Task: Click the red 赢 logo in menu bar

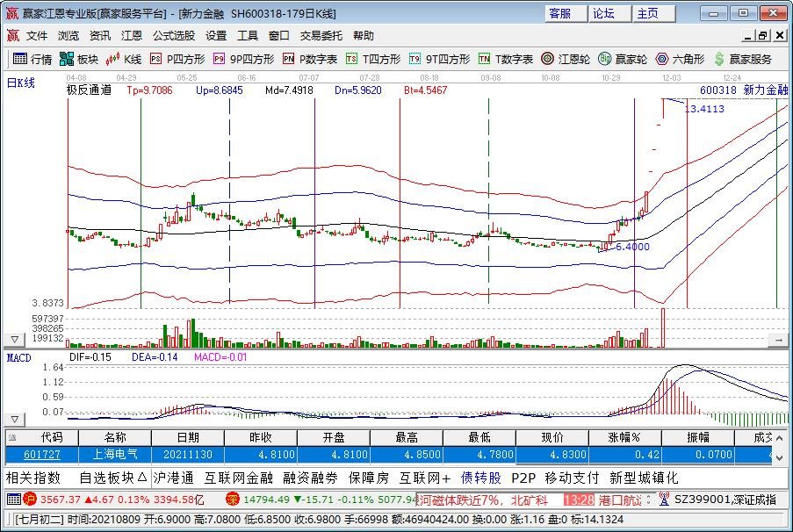Action: tap(12, 35)
